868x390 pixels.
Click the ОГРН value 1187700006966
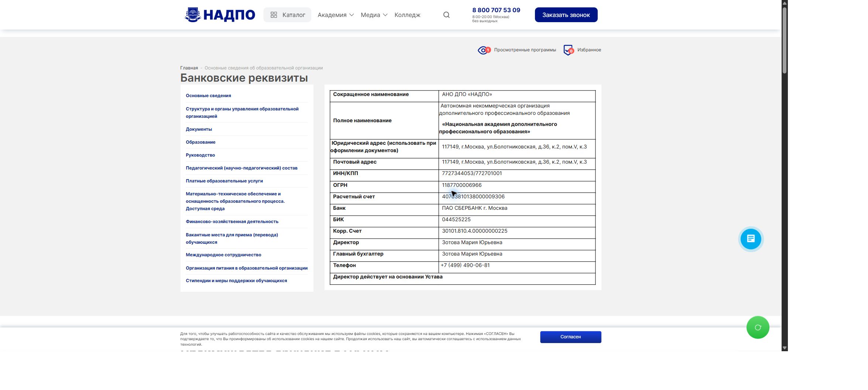(x=462, y=185)
